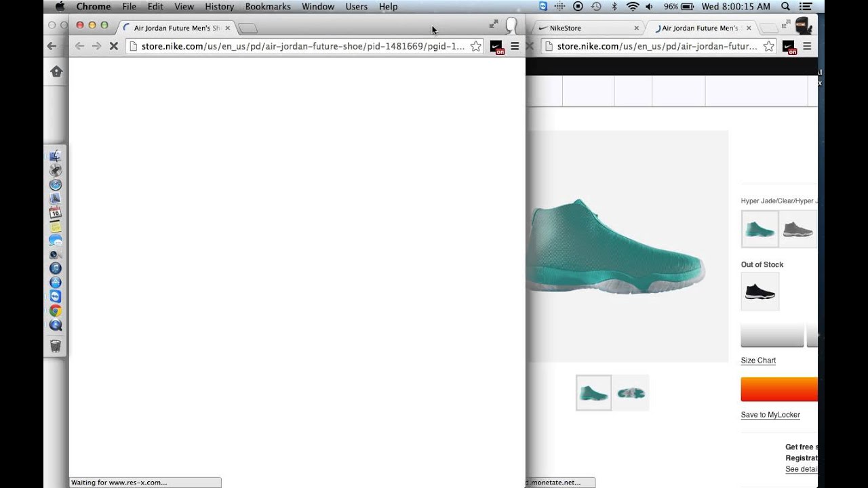Click orange Add to Cart button
The height and width of the screenshot is (488, 868).
[779, 390]
